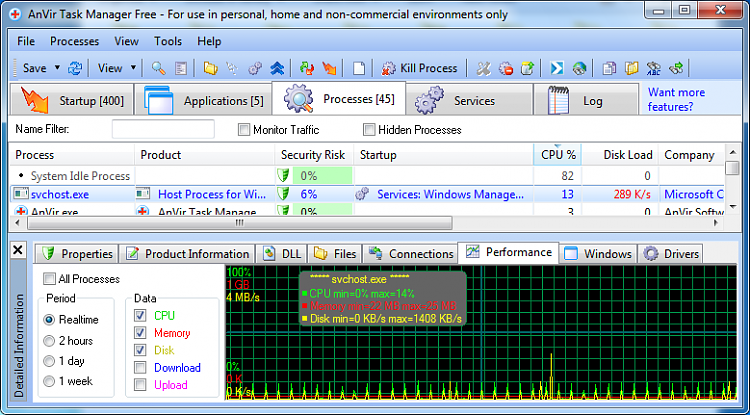Click the ABC binoculars toolbar icon
The width and height of the screenshot is (750, 415).
click(653, 68)
